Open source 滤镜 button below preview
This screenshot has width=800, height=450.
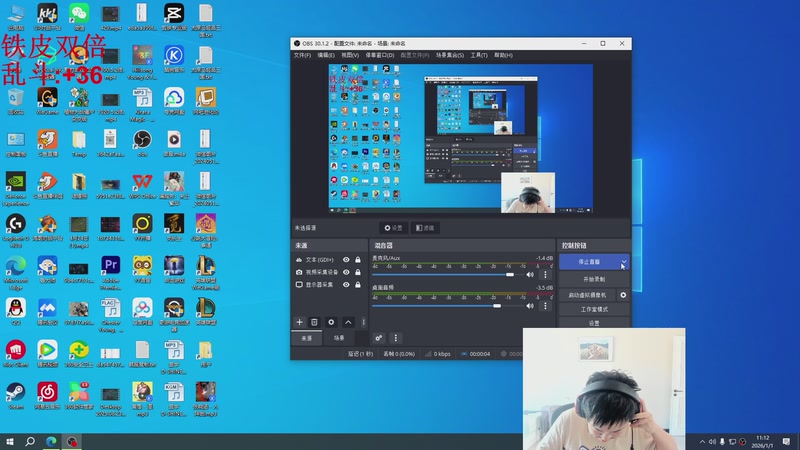[x=425, y=228]
